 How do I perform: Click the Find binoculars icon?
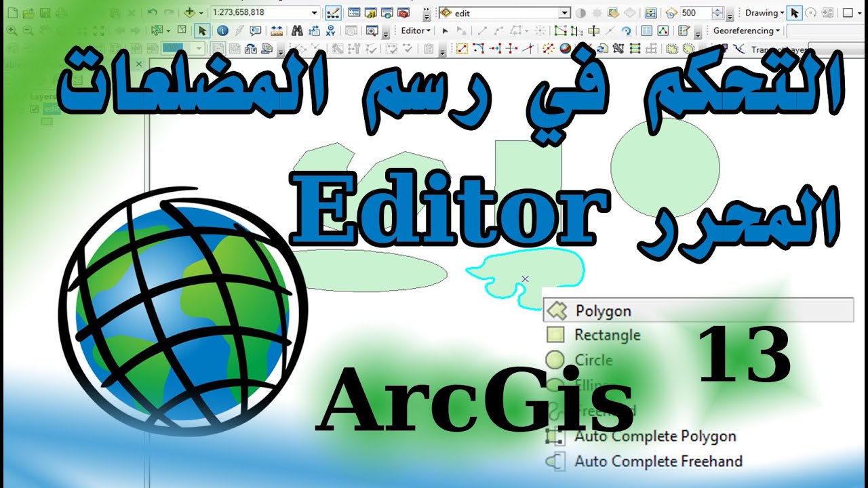point(297,30)
